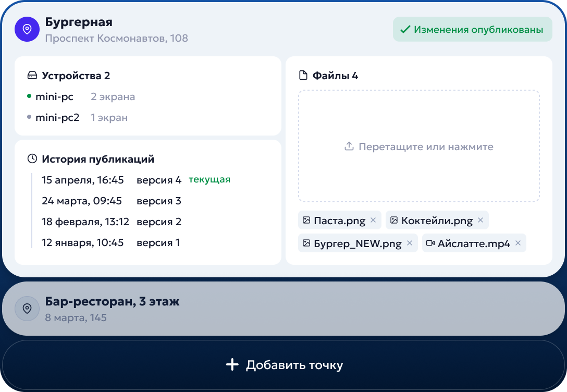This screenshot has width=567, height=392.
Task: Click the address Проспект Космонавтов, 108
Action: pyautogui.click(x=116, y=39)
